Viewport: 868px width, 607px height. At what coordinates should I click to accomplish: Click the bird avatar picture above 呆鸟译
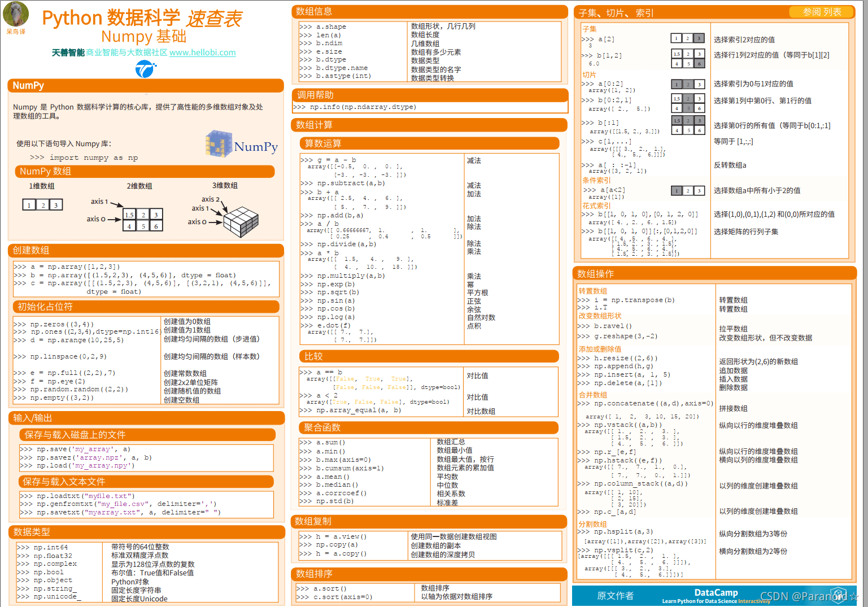[16, 14]
